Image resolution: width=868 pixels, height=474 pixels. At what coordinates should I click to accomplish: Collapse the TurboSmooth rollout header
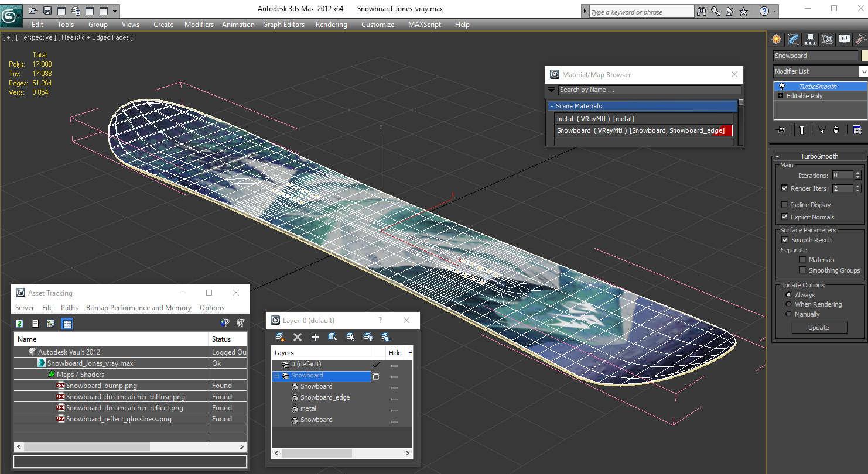pyautogui.click(x=819, y=156)
